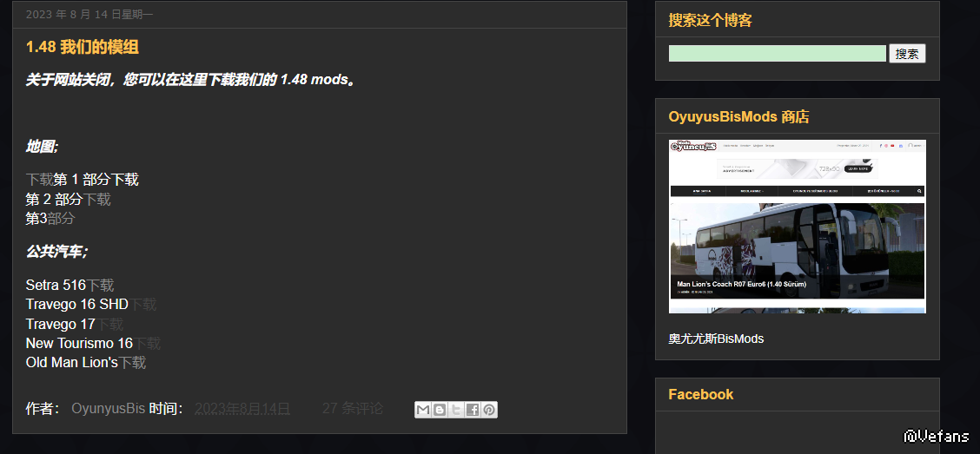Click the 2023年8月14日 post timestamp link
The height and width of the screenshot is (454, 980).
coord(242,408)
